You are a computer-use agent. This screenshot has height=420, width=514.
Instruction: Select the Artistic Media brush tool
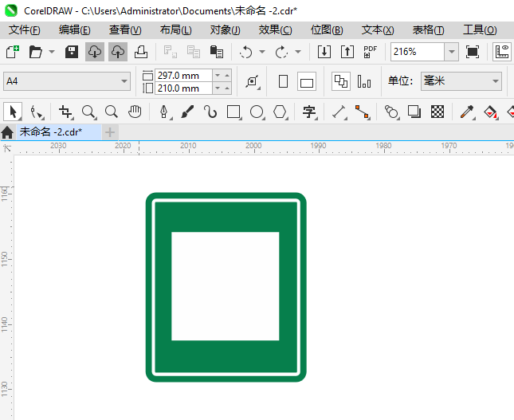coord(187,112)
